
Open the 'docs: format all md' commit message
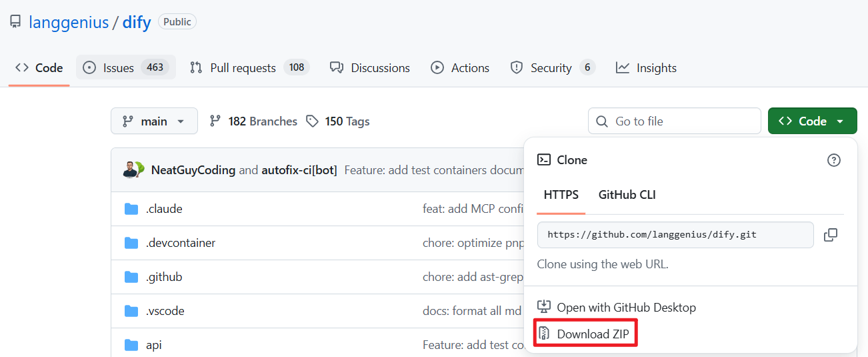[473, 311]
